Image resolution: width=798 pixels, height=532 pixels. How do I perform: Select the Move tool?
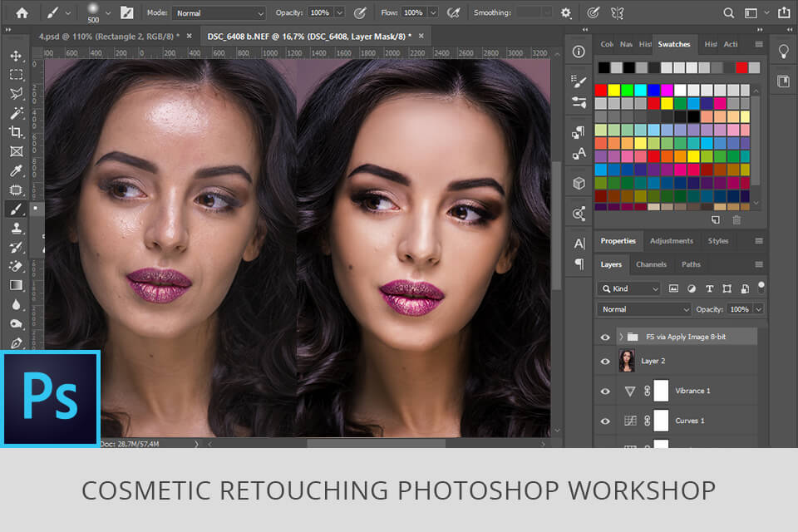tap(17, 56)
